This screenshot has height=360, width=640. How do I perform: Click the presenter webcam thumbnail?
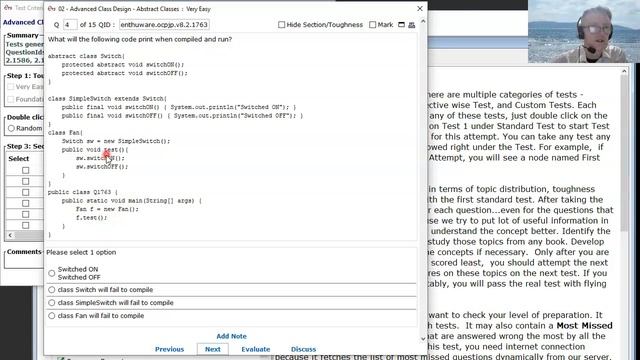click(x=584, y=31)
